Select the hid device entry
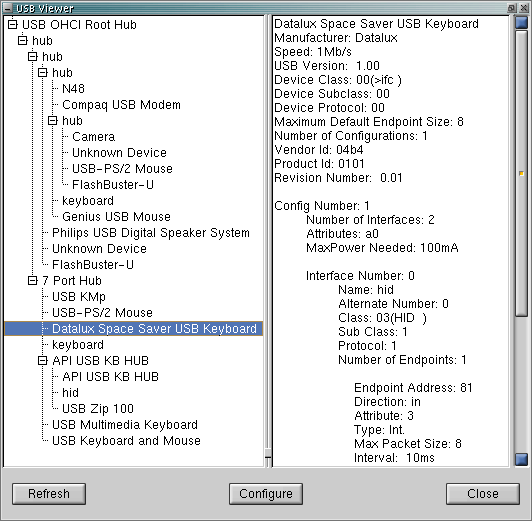Image resolution: width=532 pixels, height=521 pixels. (x=70, y=393)
